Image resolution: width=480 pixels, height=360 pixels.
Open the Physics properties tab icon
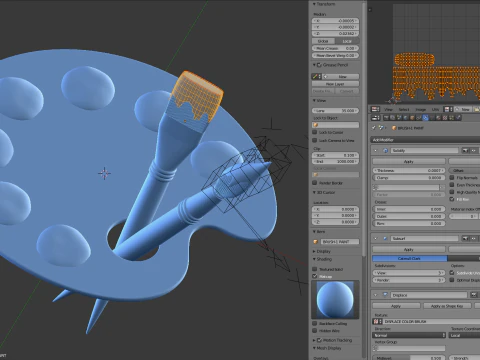pyautogui.click(x=458, y=118)
